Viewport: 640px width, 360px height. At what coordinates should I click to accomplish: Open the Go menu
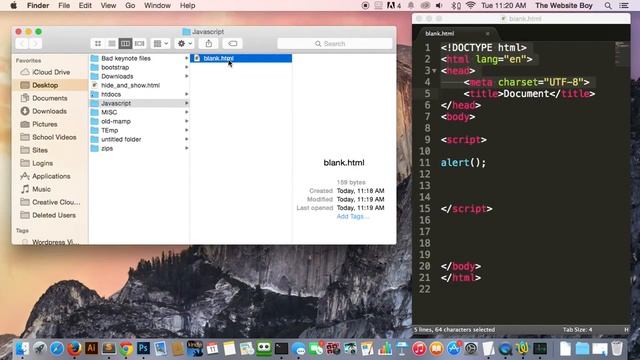pos(130,6)
